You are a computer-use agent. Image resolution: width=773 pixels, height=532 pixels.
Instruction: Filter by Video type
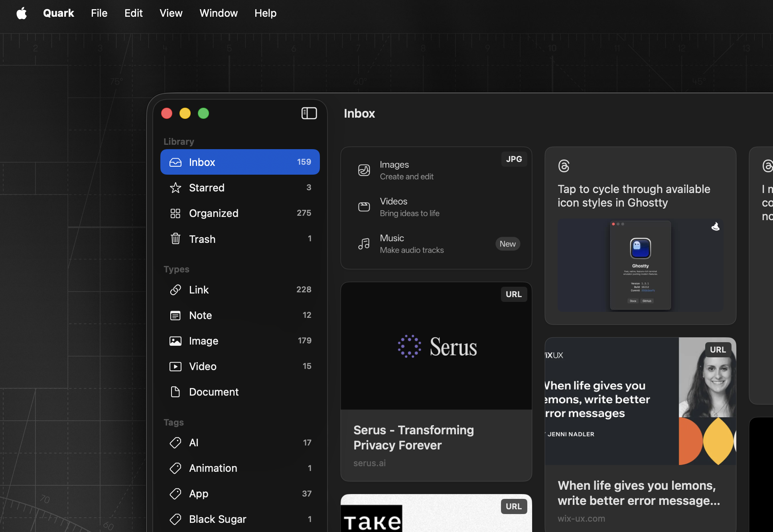coord(240,366)
